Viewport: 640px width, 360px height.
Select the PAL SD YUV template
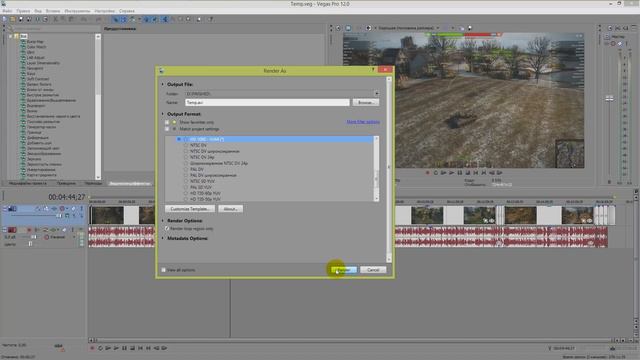pyautogui.click(x=200, y=187)
